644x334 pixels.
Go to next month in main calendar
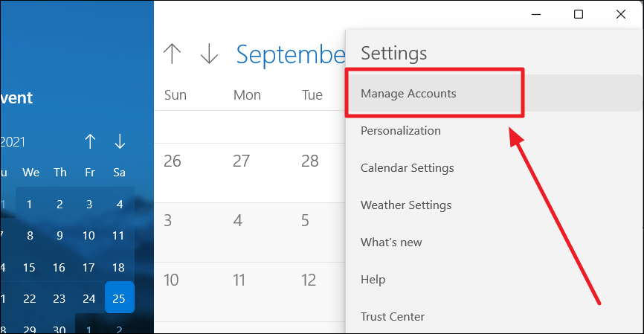pyautogui.click(x=210, y=54)
